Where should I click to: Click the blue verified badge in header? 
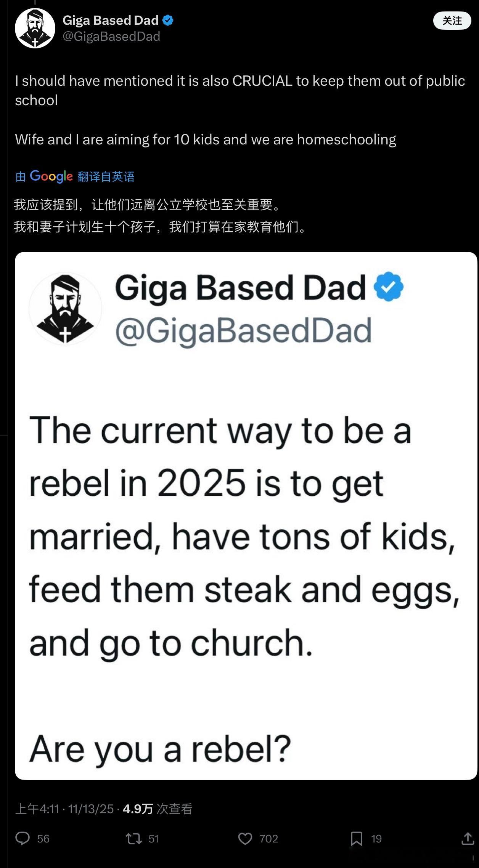pos(168,20)
